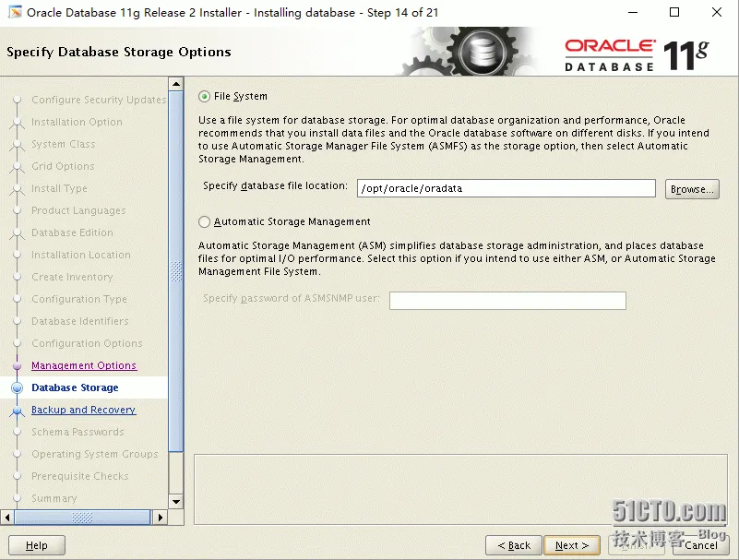
Task: Click 'Prerequisite Checks' step text
Action: pos(80,476)
